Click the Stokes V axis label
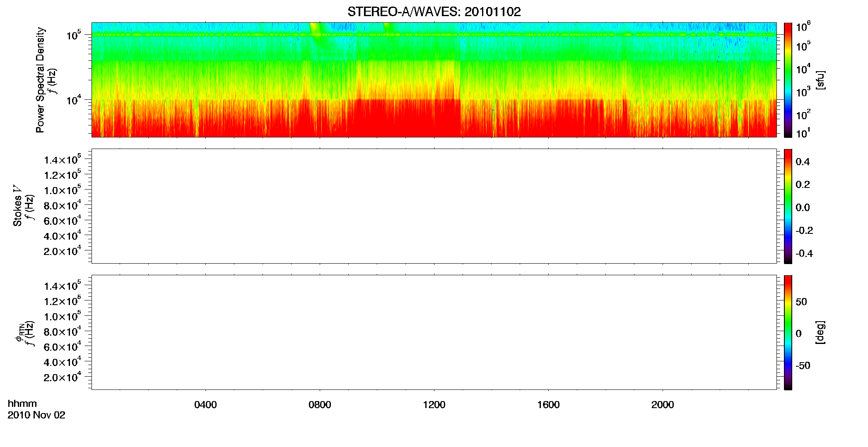This screenshot has width=868, height=447. pyautogui.click(x=18, y=206)
